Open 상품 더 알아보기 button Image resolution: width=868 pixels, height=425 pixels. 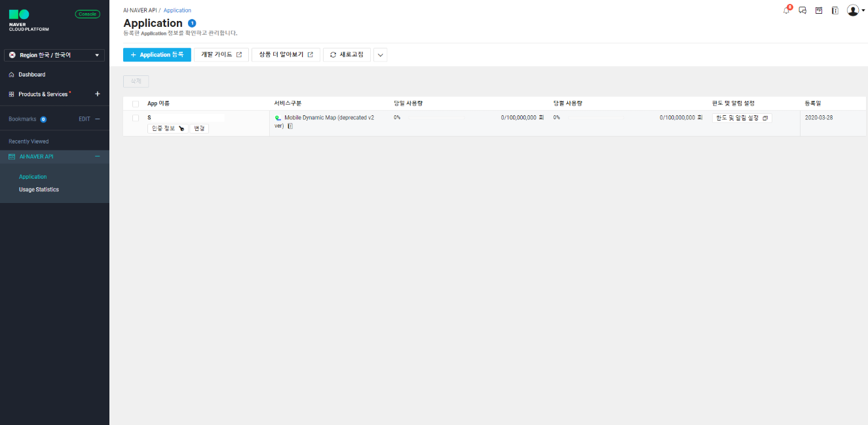286,55
